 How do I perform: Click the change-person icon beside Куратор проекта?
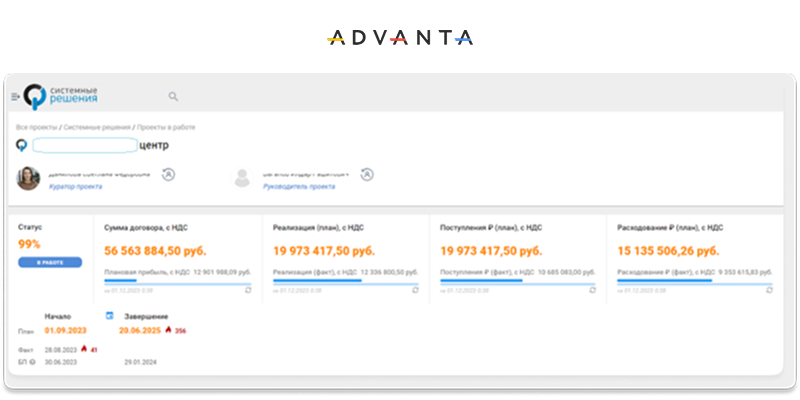168,174
